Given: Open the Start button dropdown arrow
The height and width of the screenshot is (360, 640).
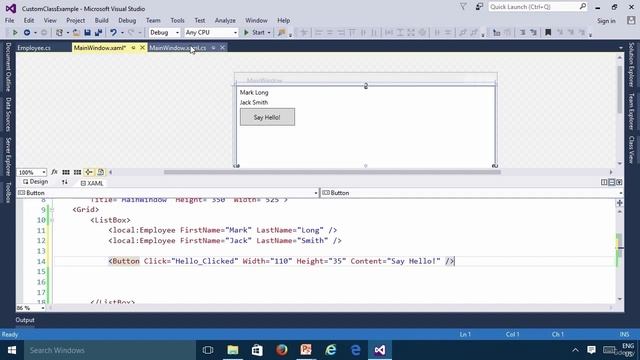Looking at the screenshot, I should coord(269,32).
